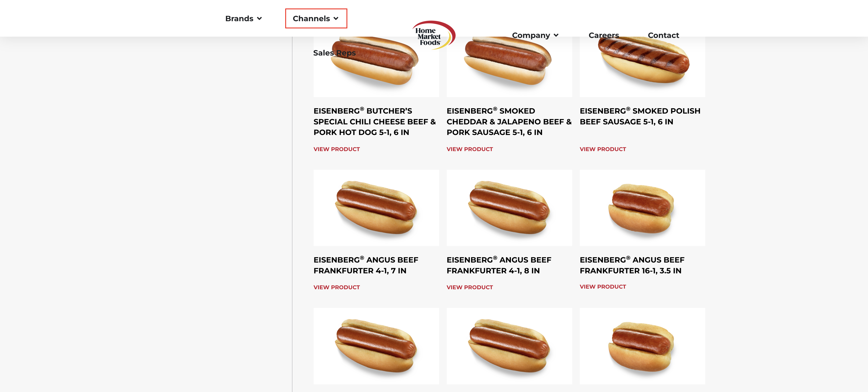
Task: Click the Angus Frankfurter 16-1, 3.5 IN image
Action: pyautogui.click(x=642, y=208)
